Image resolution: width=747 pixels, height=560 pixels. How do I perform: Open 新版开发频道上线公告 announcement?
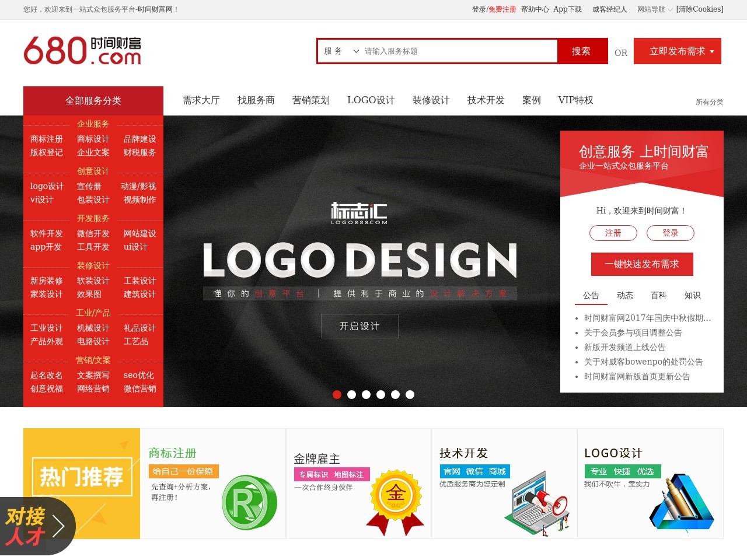pos(624,348)
